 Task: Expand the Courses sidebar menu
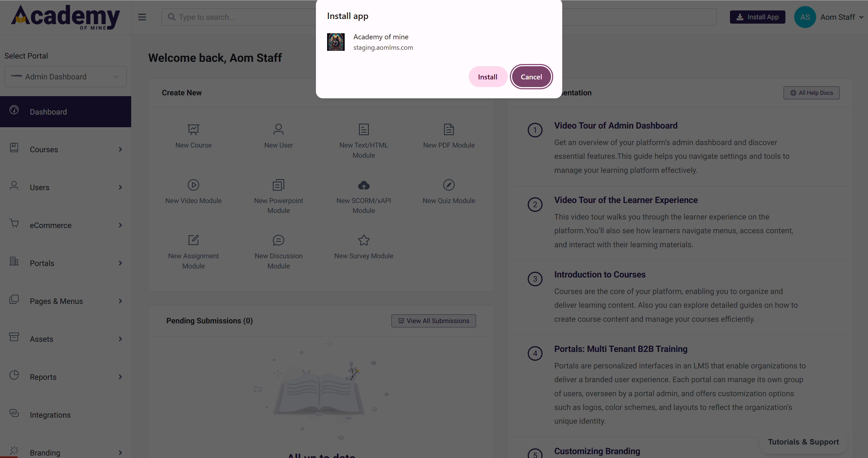(65, 149)
